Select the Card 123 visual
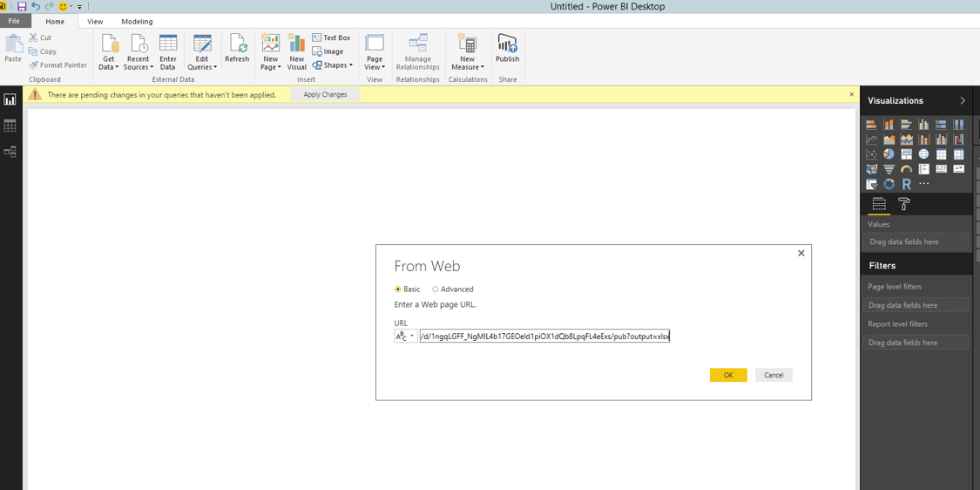 point(942,169)
